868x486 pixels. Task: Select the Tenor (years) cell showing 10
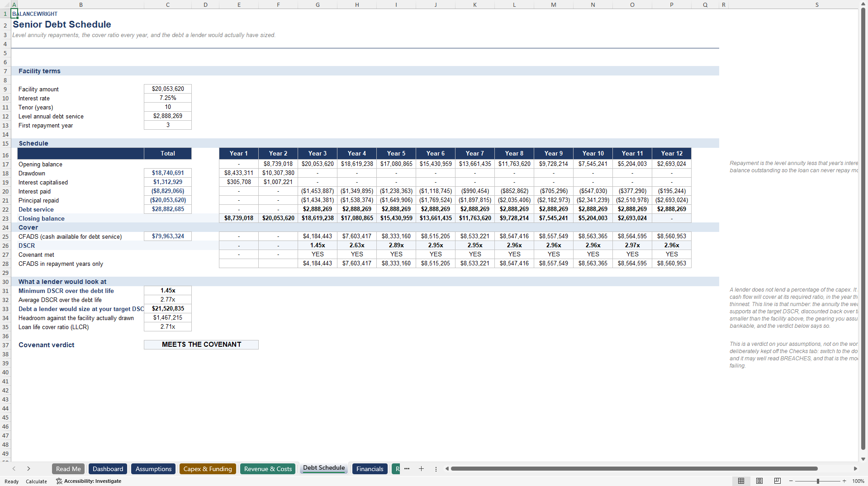[168, 107]
